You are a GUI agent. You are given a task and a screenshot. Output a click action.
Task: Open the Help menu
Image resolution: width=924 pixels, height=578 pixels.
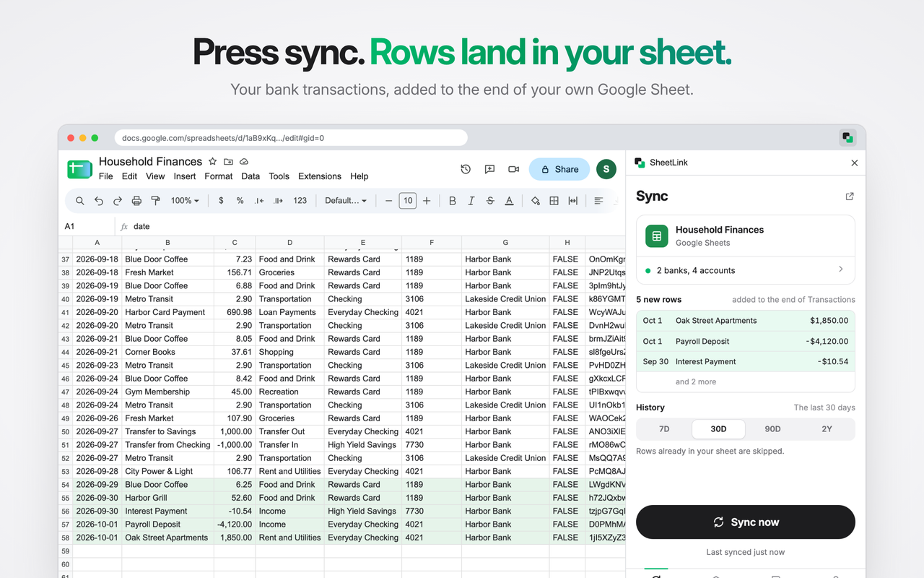[x=359, y=176]
